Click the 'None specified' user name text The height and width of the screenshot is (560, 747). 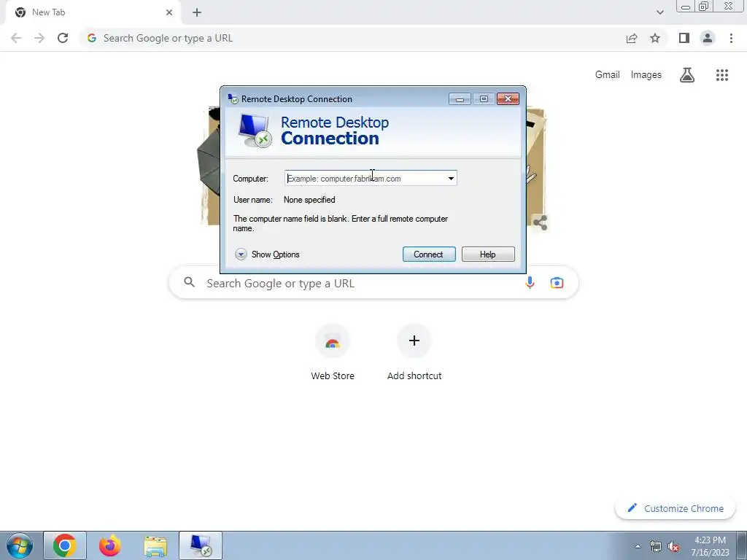[309, 200]
